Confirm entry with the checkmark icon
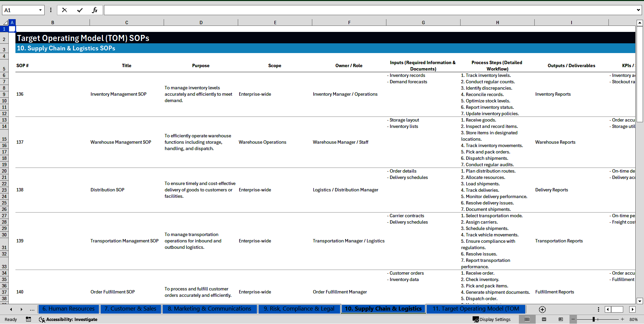This screenshot has height=324, width=644. pyautogui.click(x=79, y=10)
